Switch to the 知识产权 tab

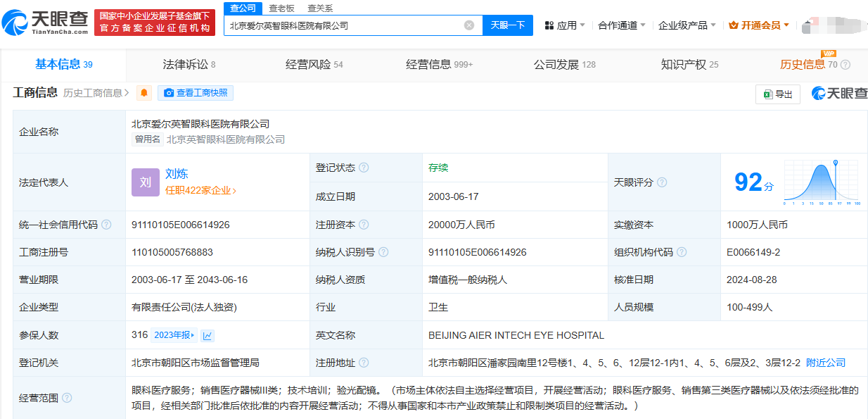[689, 65]
